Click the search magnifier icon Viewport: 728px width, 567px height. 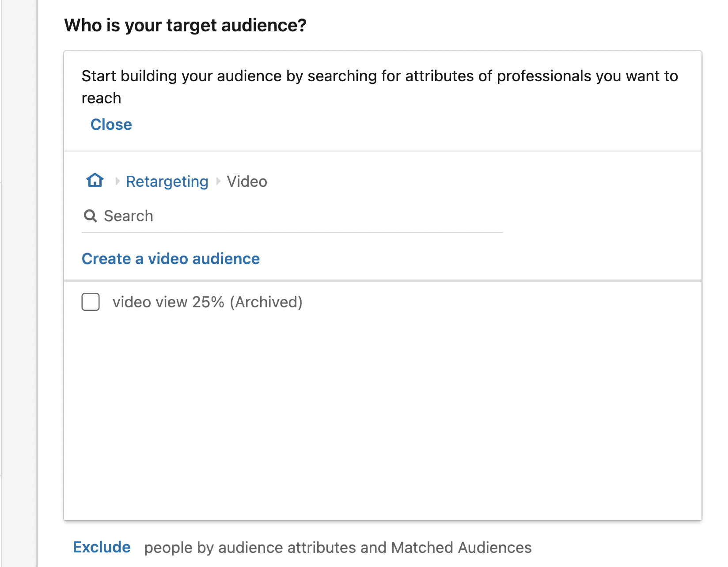click(91, 216)
